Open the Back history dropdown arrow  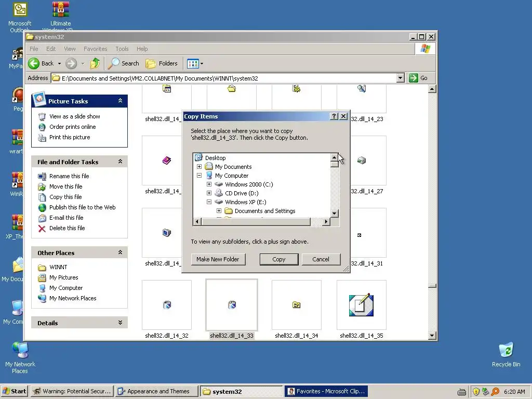(59, 63)
